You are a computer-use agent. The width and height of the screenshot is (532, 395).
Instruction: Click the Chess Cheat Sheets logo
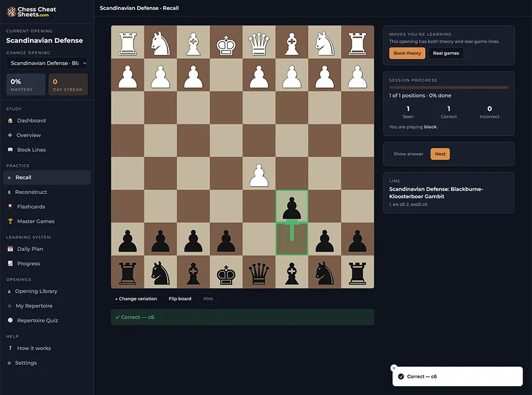(x=31, y=12)
